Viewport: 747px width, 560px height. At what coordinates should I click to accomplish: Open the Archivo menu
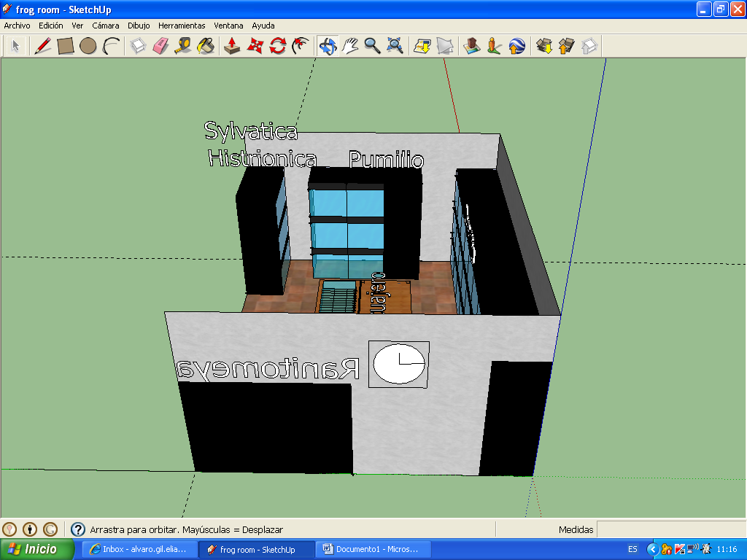point(18,26)
